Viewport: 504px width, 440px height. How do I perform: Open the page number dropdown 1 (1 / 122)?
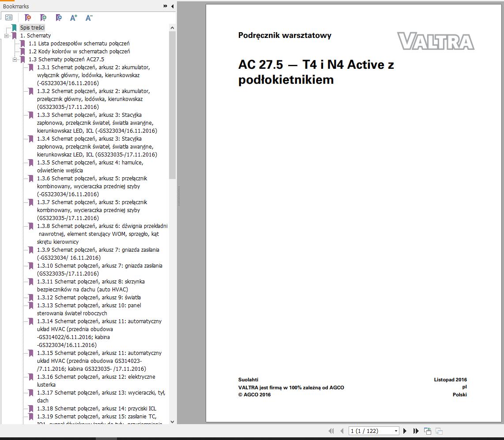396,431
